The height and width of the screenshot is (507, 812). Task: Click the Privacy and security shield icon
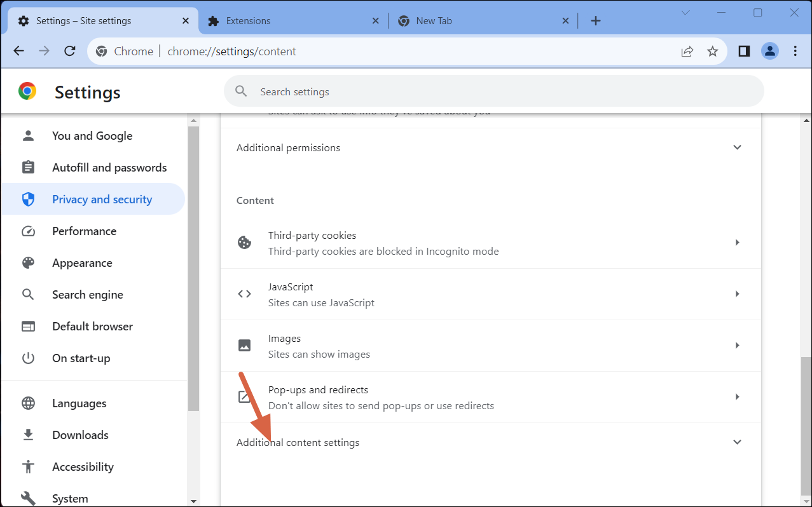pos(28,199)
